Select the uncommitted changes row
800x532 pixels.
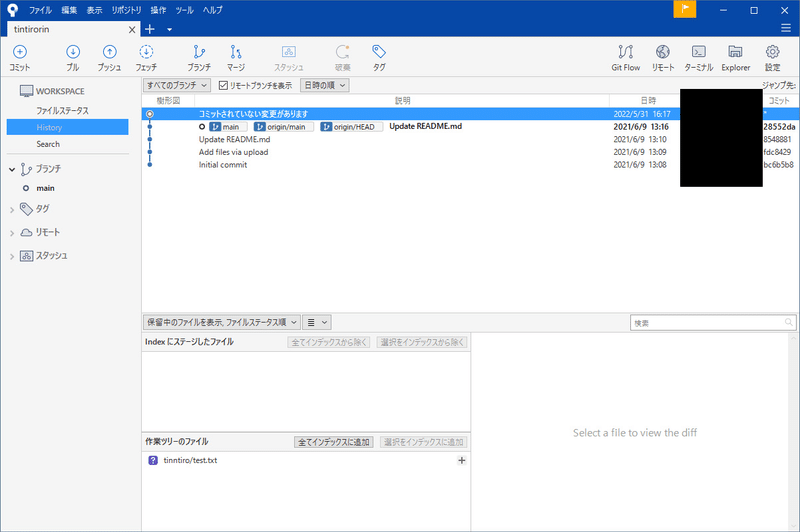click(411, 114)
